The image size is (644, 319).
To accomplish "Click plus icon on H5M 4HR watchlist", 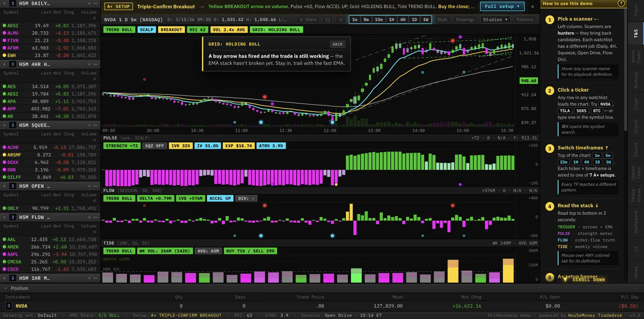I will click(x=89, y=64).
